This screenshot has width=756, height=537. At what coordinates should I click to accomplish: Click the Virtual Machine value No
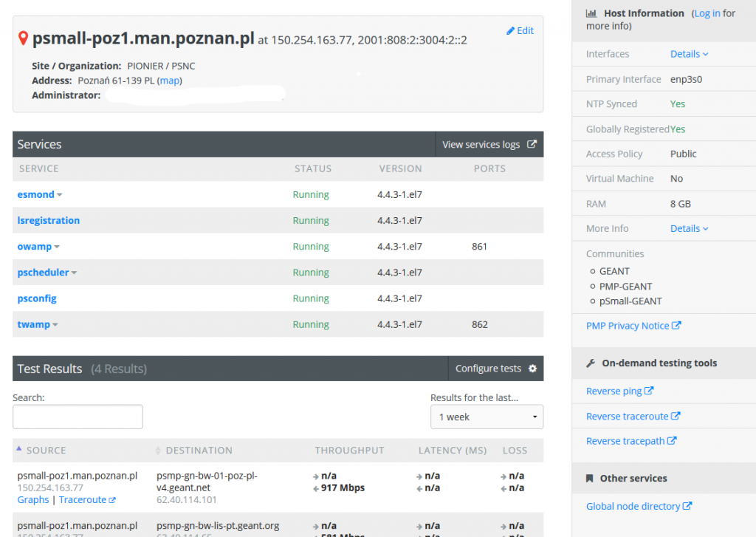[x=676, y=179]
